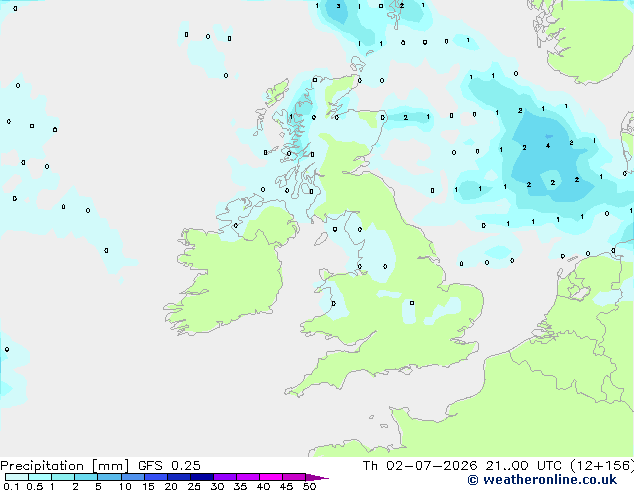Click the '35' legend scale label
This screenshot has height=490, width=634.
click(240, 486)
